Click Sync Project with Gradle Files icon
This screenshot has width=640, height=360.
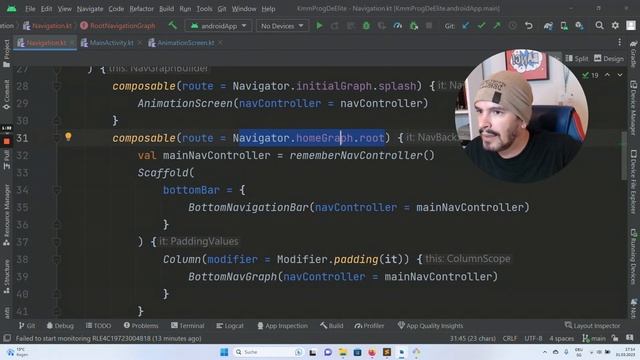(x=548, y=26)
